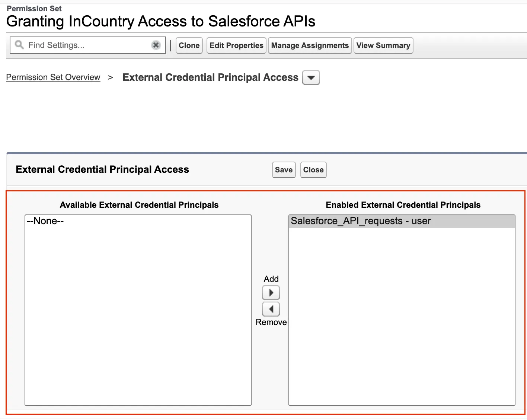
Task: Select the --None-- entry in Available list
Action: (45, 221)
